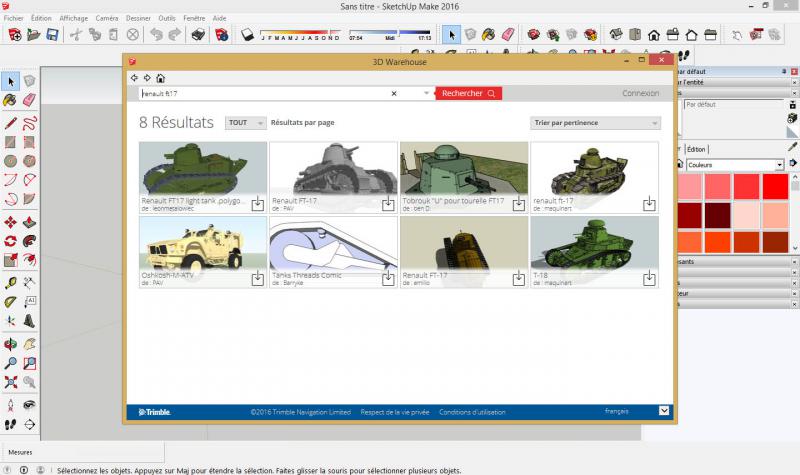Select the Tape Measure tool
This screenshot has width=800, height=475.
point(10,283)
